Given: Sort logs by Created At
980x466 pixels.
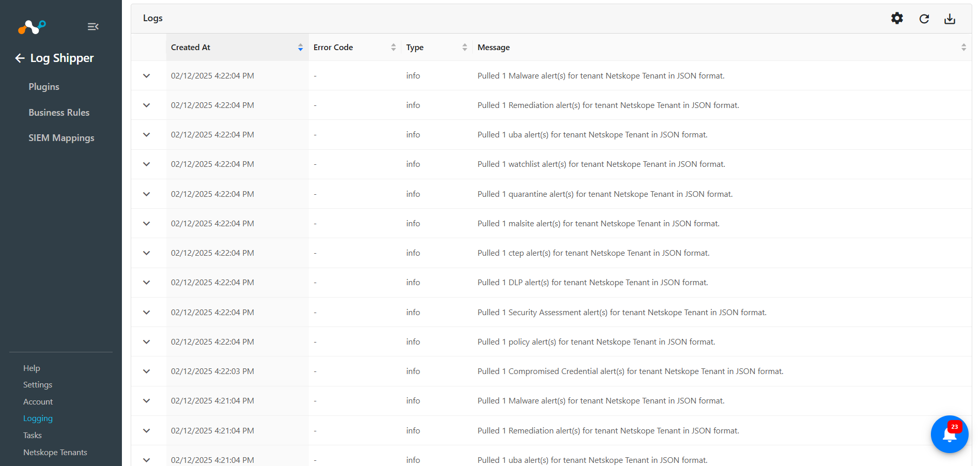Looking at the screenshot, I should (300, 48).
